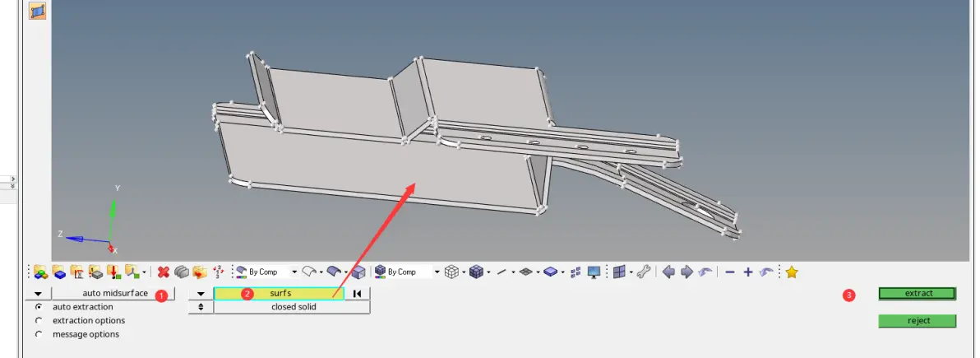
Task: Click the plus zoom in icon
Action: click(x=747, y=272)
